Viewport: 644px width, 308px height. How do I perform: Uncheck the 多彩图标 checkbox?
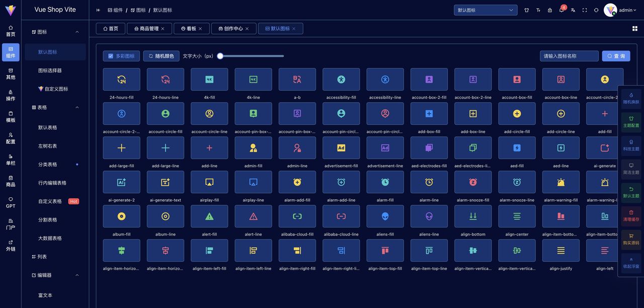111,56
